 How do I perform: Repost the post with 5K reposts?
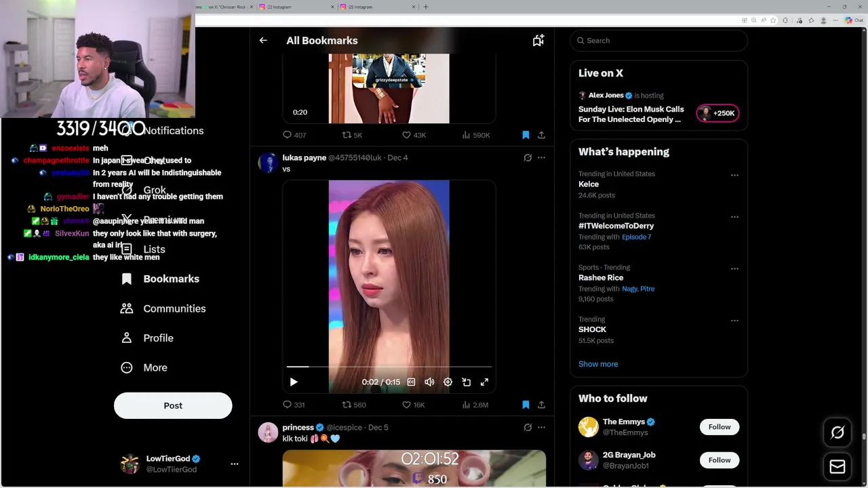click(x=352, y=135)
